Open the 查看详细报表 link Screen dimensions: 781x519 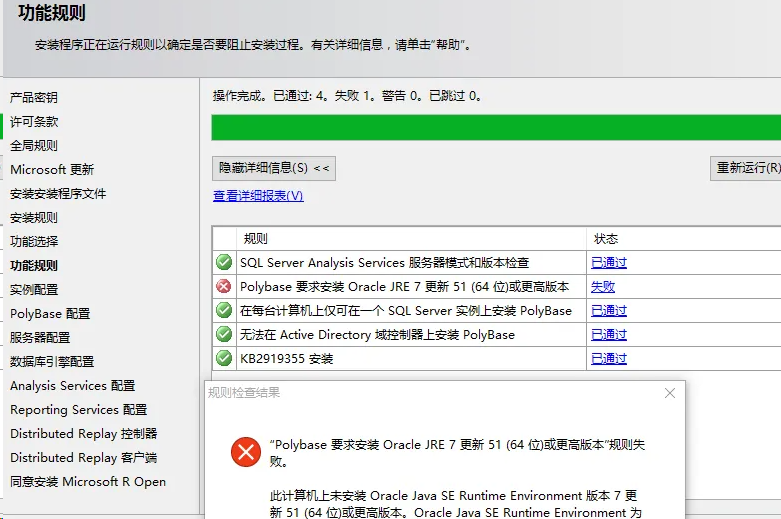tap(258, 196)
